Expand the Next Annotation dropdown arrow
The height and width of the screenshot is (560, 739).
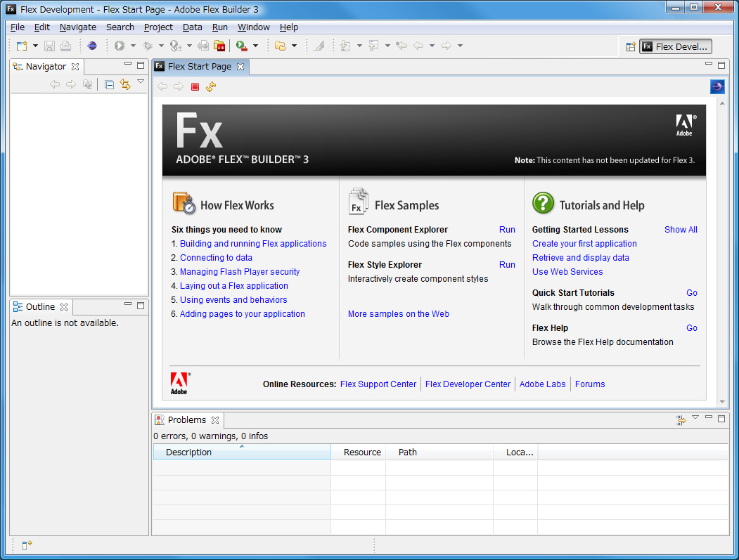pos(359,46)
